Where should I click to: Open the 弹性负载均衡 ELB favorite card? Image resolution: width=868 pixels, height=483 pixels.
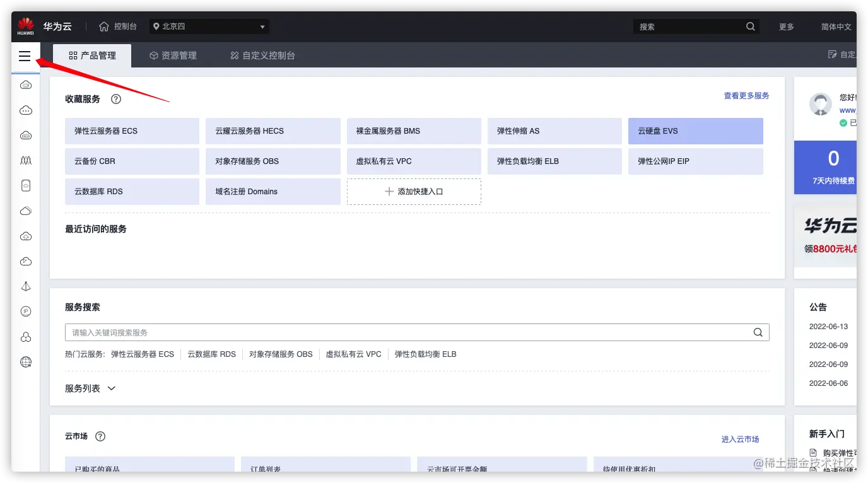(x=554, y=161)
